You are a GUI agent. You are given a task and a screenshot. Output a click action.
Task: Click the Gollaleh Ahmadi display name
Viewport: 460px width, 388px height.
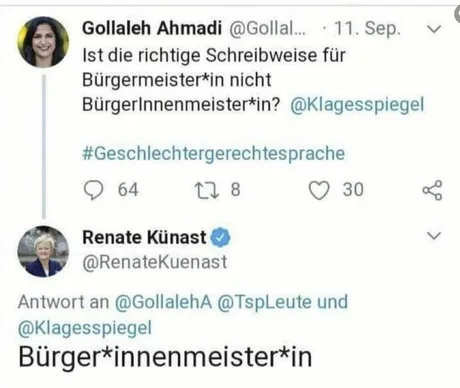(x=152, y=28)
